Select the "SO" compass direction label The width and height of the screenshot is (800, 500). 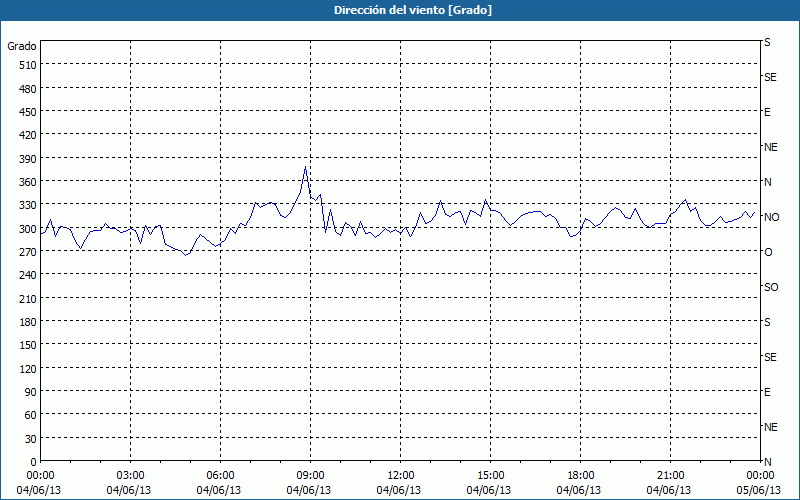pos(771,287)
